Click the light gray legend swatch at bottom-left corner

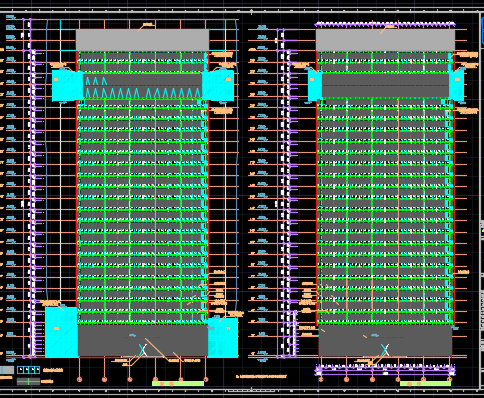(x=7, y=370)
